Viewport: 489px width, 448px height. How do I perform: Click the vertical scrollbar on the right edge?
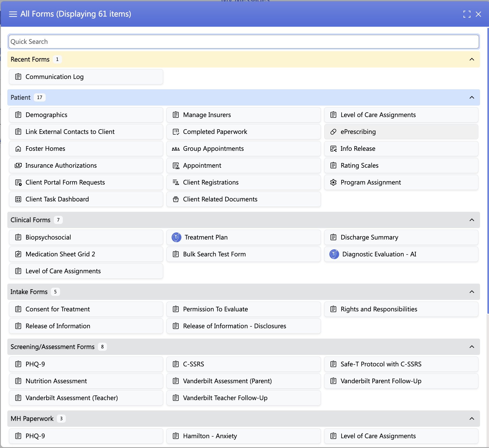coord(488,171)
